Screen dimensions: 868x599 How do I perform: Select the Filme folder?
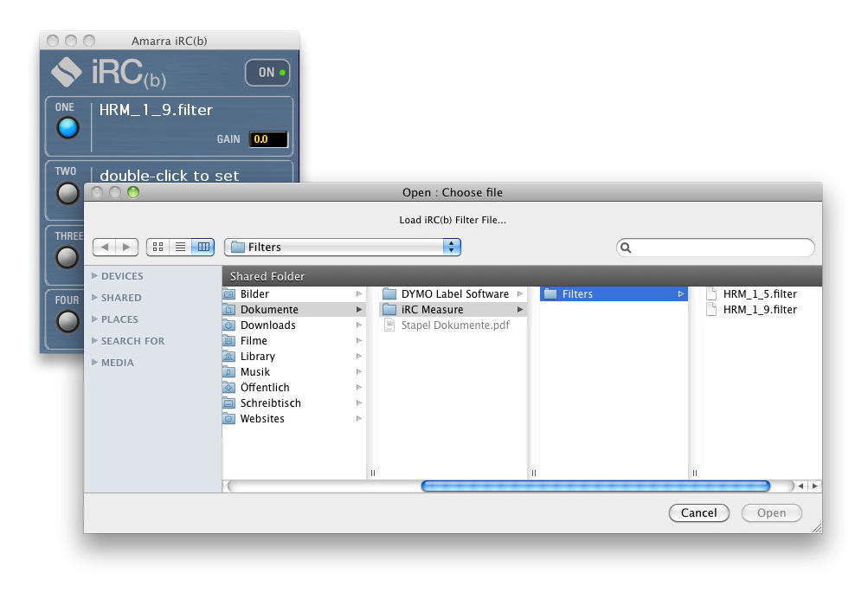tap(294, 340)
